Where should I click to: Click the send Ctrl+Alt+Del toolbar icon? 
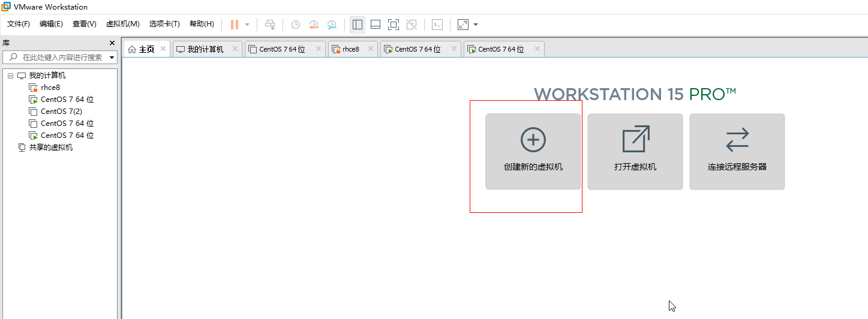[x=271, y=25]
